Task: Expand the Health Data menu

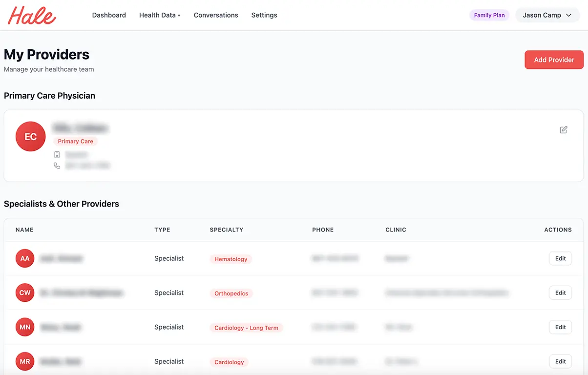Action: (x=160, y=15)
